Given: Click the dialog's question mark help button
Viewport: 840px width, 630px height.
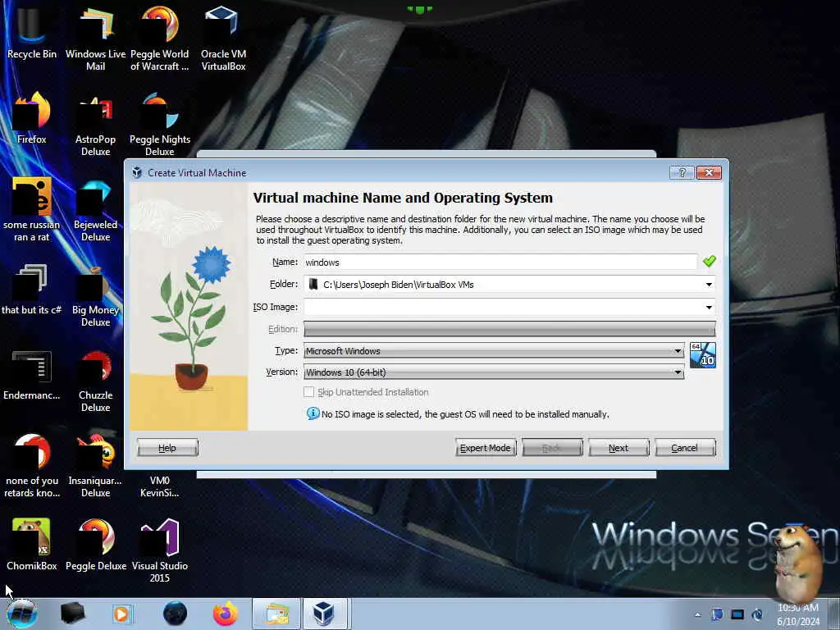Looking at the screenshot, I should [x=682, y=172].
